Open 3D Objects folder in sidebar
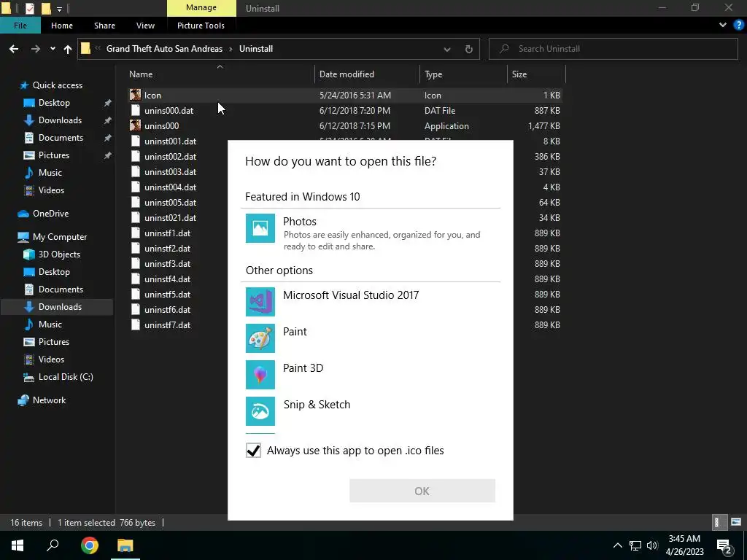Screen dimensions: 747x560 59,254
